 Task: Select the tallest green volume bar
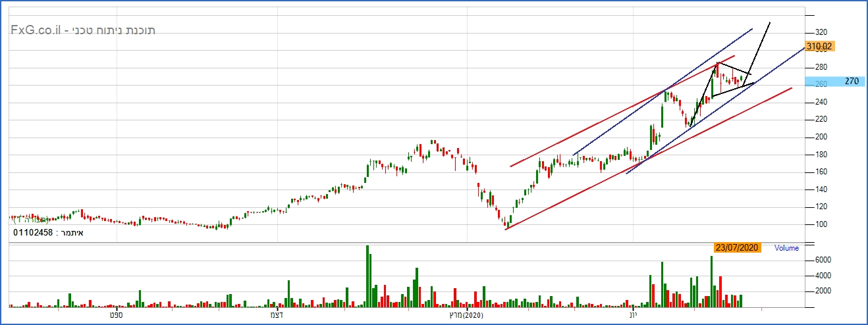coord(367,276)
